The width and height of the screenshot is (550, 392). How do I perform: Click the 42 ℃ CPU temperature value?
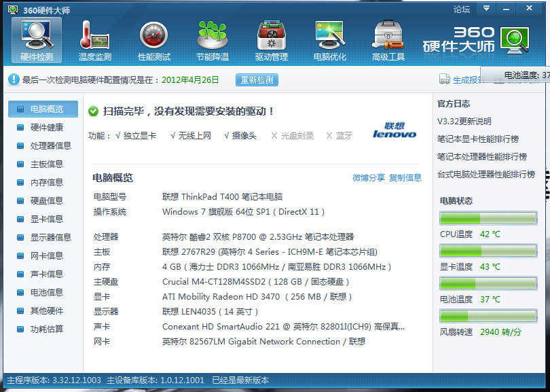[490, 234]
